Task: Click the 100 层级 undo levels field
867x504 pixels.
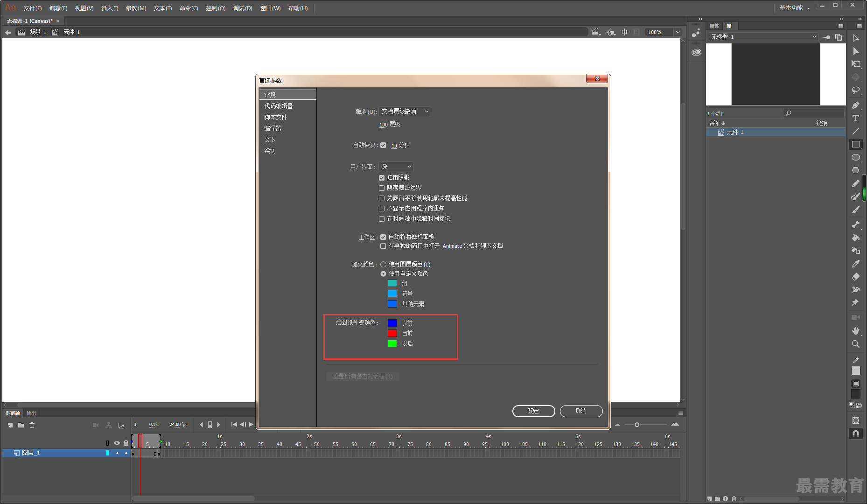Action: [384, 125]
